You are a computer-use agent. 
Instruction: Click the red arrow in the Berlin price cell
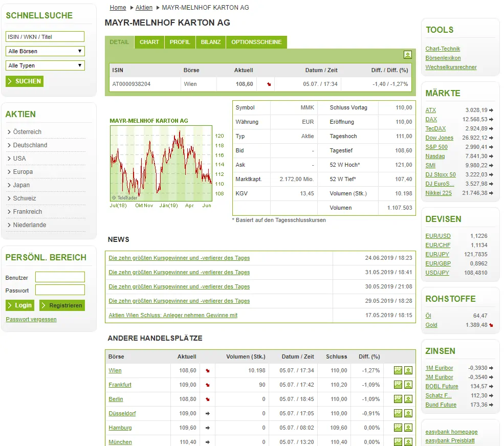208,399
